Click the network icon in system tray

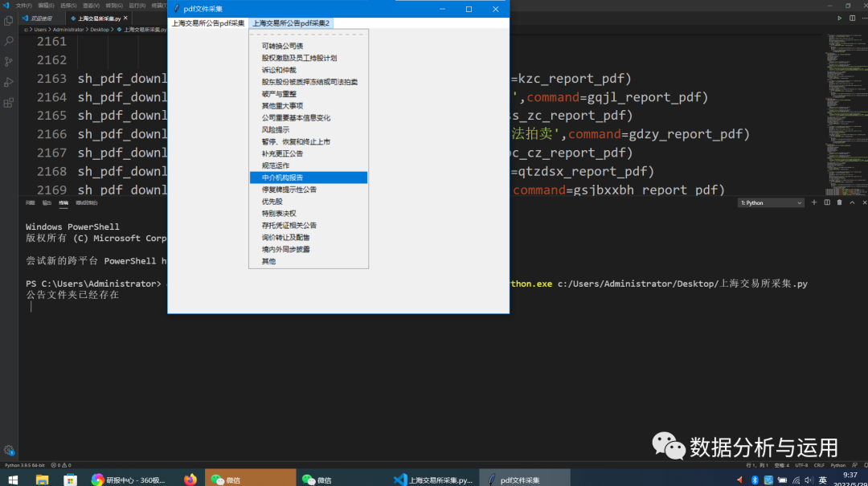tap(796, 480)
